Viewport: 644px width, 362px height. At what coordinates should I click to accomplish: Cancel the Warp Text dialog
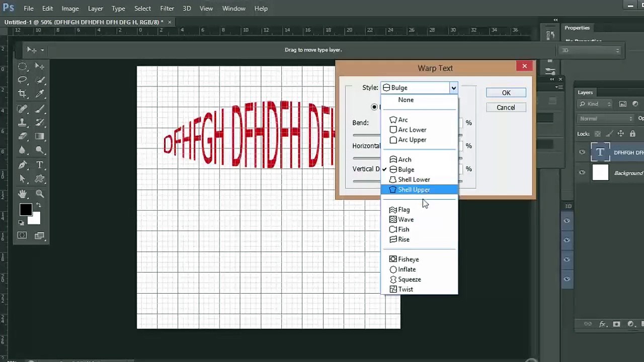click(x=506, y=108)
